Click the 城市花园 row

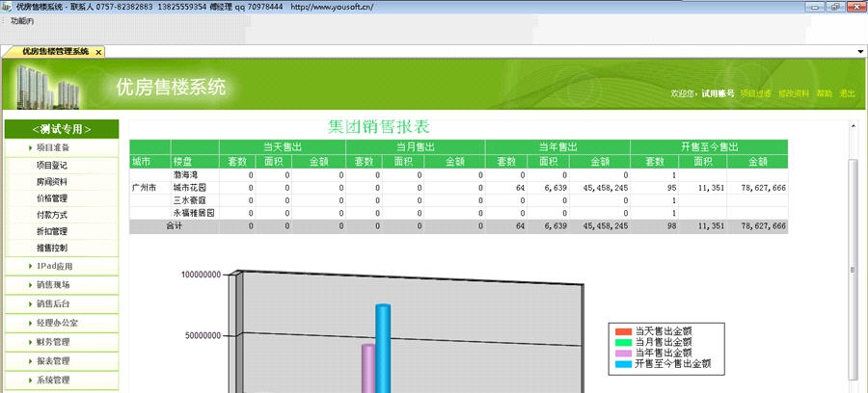(x=458, y=188)
